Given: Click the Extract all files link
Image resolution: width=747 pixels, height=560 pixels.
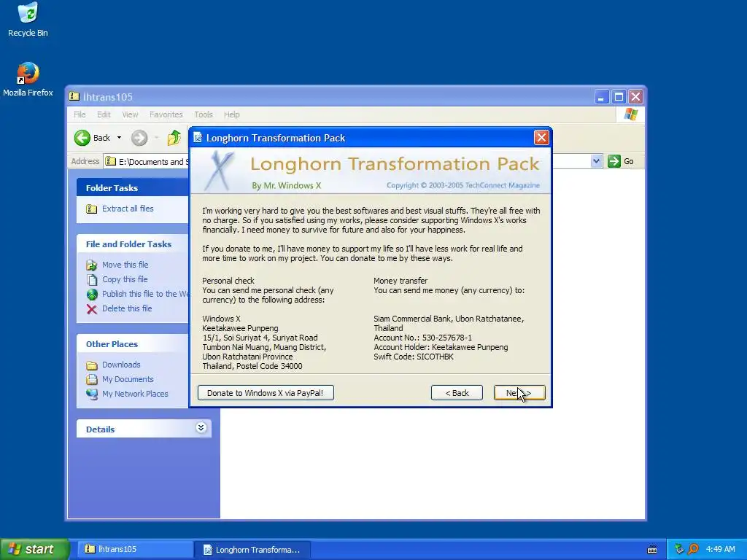Looking at the screenshot, I should 128,209.
